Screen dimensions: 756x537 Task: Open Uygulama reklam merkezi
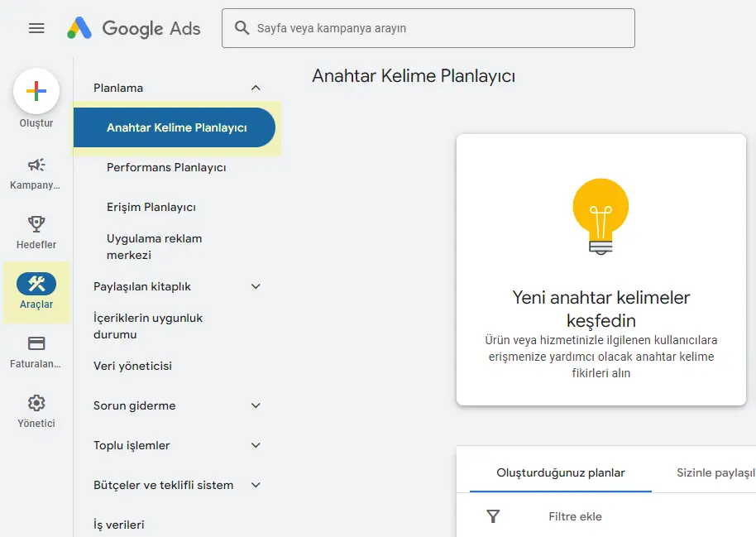click(x=155, y=247)
